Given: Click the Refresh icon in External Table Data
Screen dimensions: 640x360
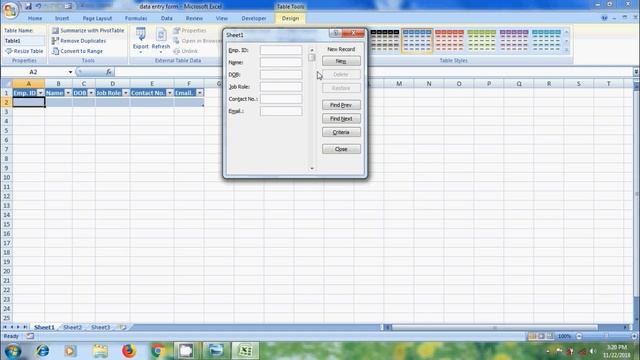Looking at the screenshot, I should 161,34.
